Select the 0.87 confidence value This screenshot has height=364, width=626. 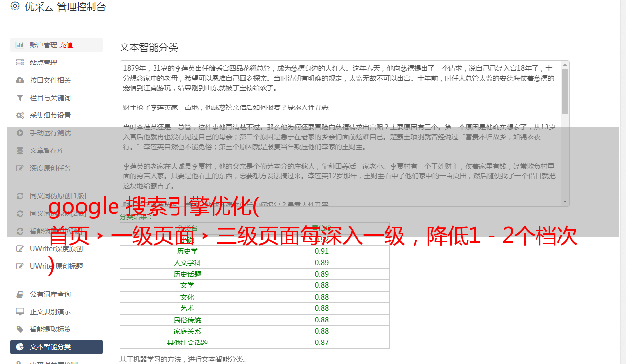(322, 343)
